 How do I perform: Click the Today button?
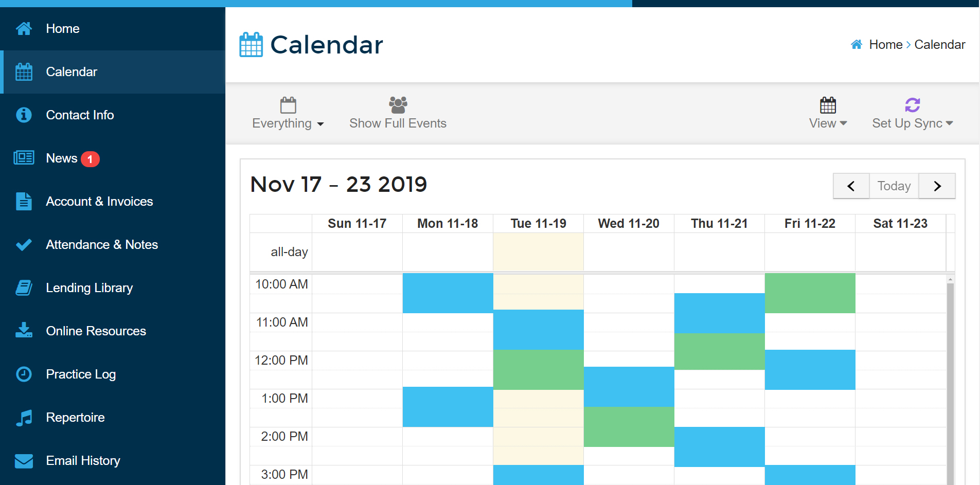click(894, 186)
